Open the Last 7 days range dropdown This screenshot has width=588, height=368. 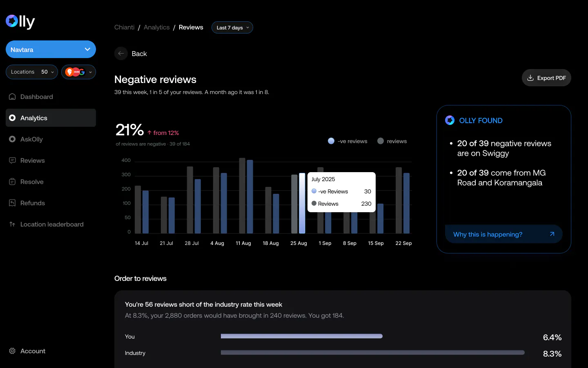(232, 27)
